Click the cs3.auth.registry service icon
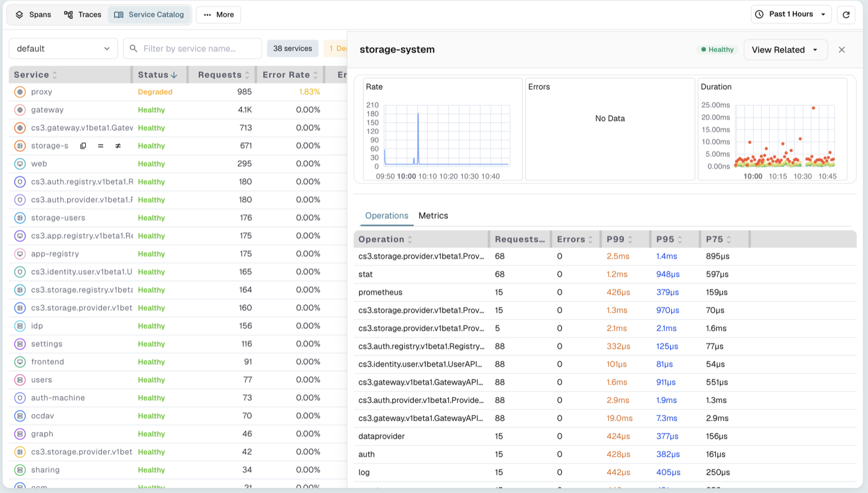This screenshot has width=868, height=493. click(20, 182)
